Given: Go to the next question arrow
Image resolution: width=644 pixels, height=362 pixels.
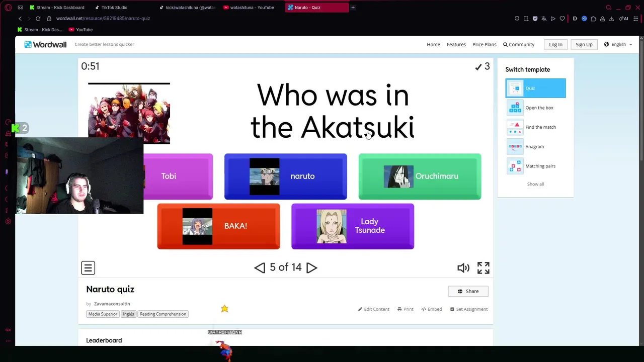Looking at the screenshot, I should pyautogui.click(x=312, y=267).
